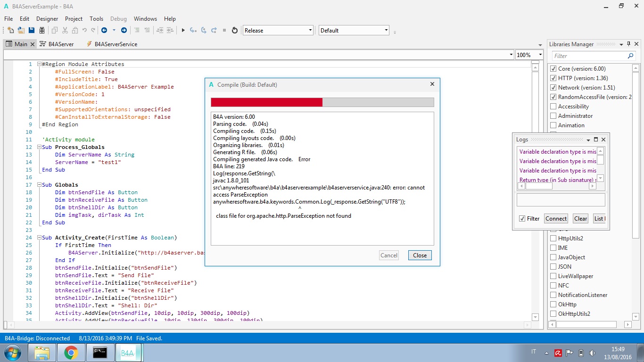
Task: Click the Undo arrow icon
Action: pos(84,30)
